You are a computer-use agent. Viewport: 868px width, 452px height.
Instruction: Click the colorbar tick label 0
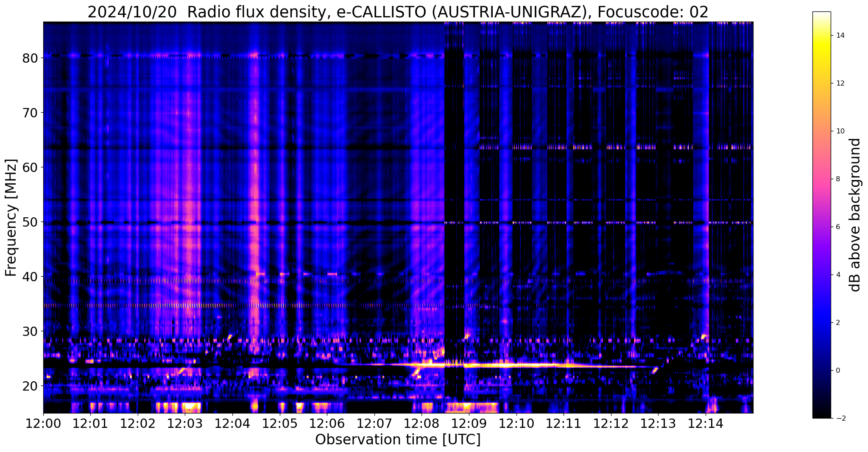[837, 371]
